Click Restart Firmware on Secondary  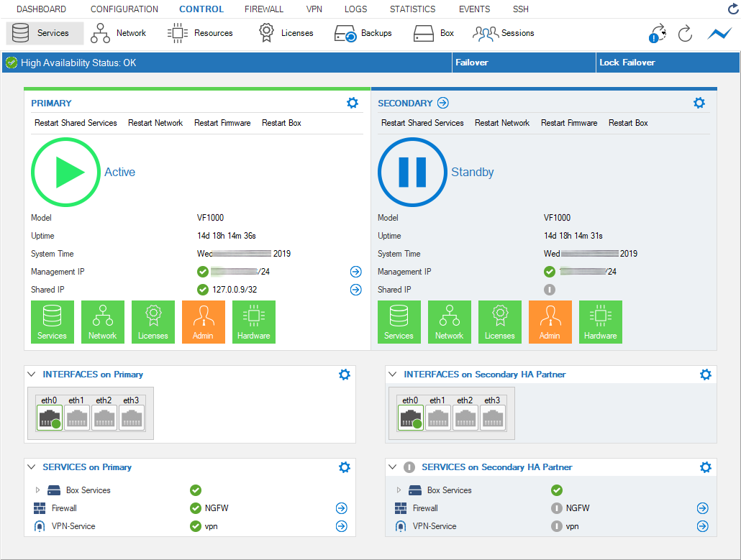[x=569, y=123]
